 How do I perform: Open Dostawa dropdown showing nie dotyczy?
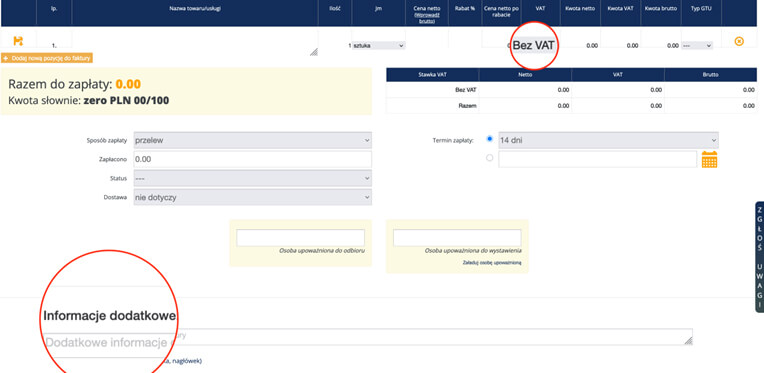(252, 197)
